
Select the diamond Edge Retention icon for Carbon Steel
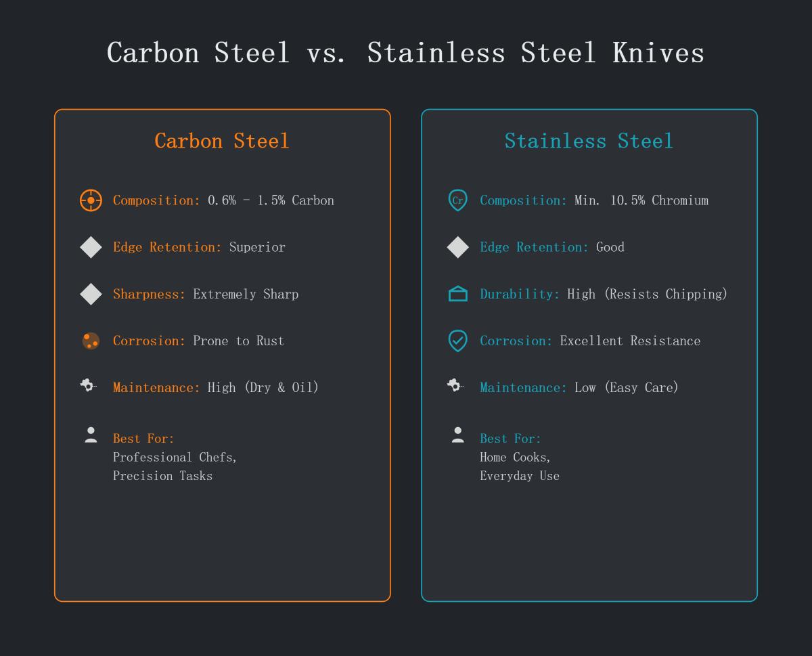[x=91, y=247]
